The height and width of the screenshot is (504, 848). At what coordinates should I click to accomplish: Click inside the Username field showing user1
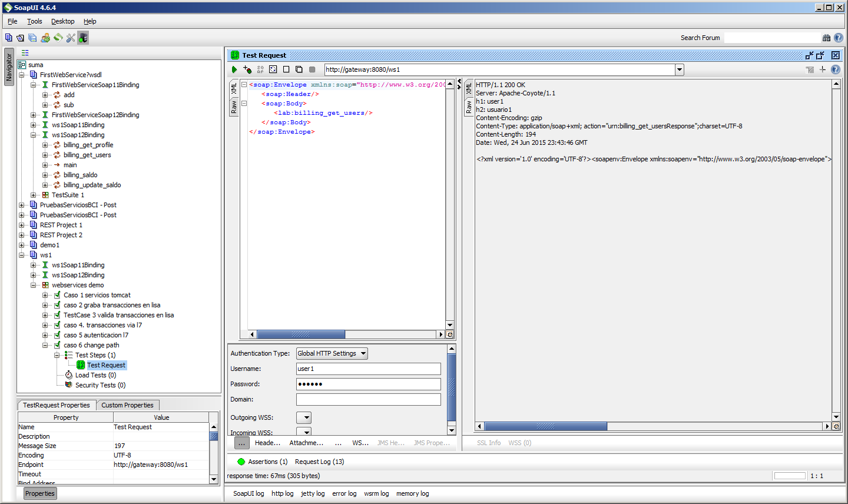pyautogui.click(x=368, y=369)
